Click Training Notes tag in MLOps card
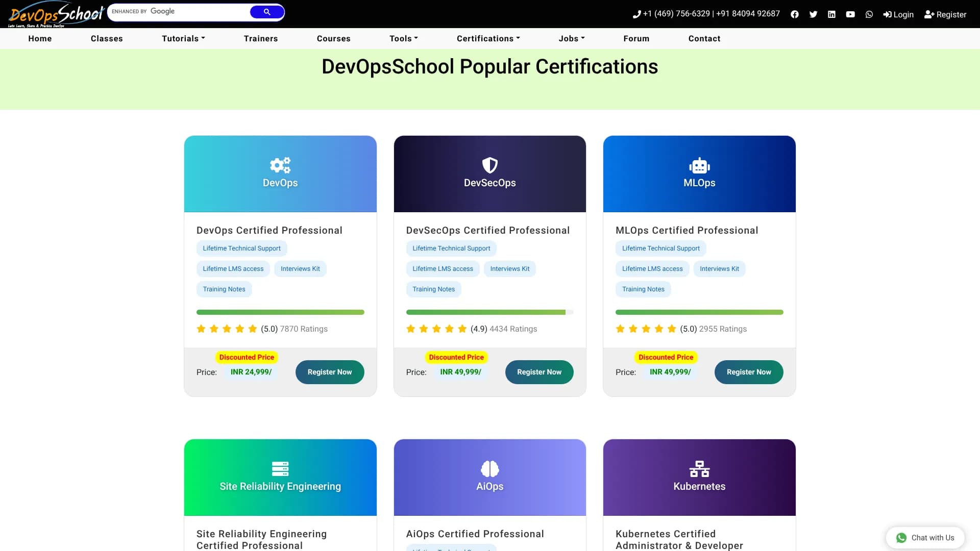 [643, 289]
